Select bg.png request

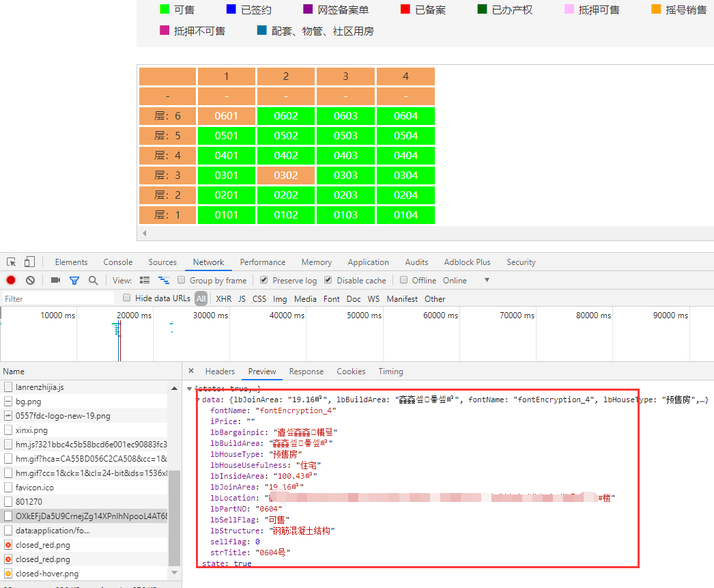(x=84, y=402)
